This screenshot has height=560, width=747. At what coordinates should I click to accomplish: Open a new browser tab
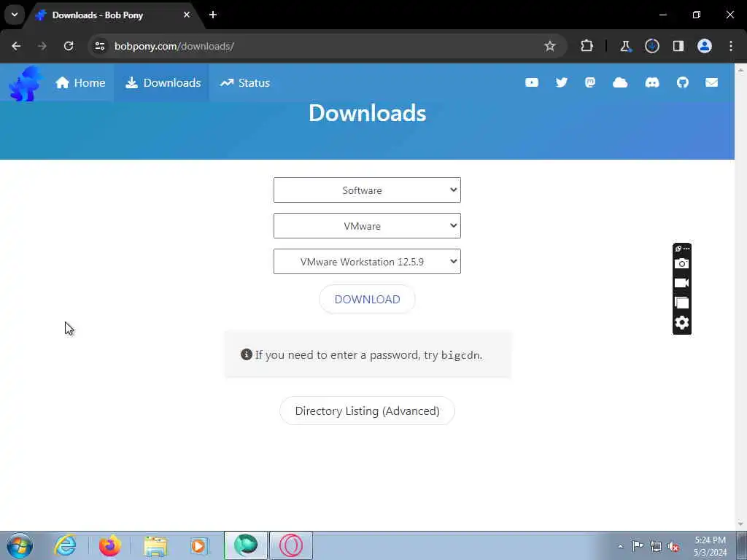[213, 15]
